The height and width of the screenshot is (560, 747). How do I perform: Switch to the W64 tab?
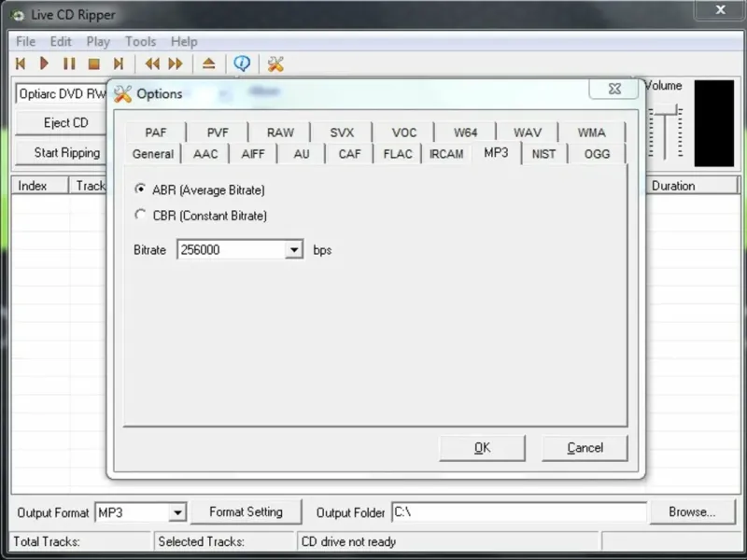pos(465,133)
